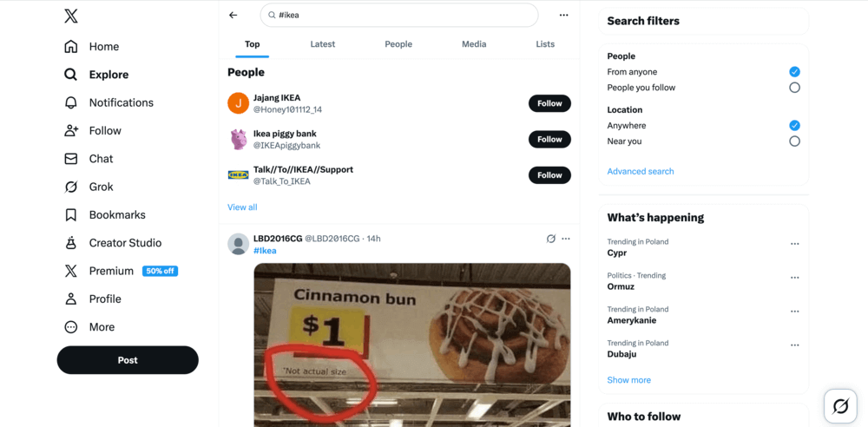Open Creator Studio page
This screenshot has height=427, width=868.
point(124,243)
